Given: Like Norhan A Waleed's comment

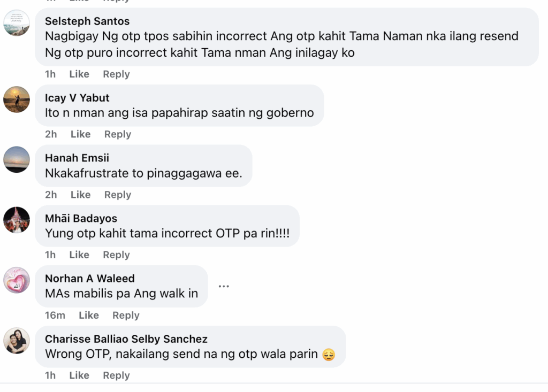Looking at the screenshot, I should pos(88,316).
